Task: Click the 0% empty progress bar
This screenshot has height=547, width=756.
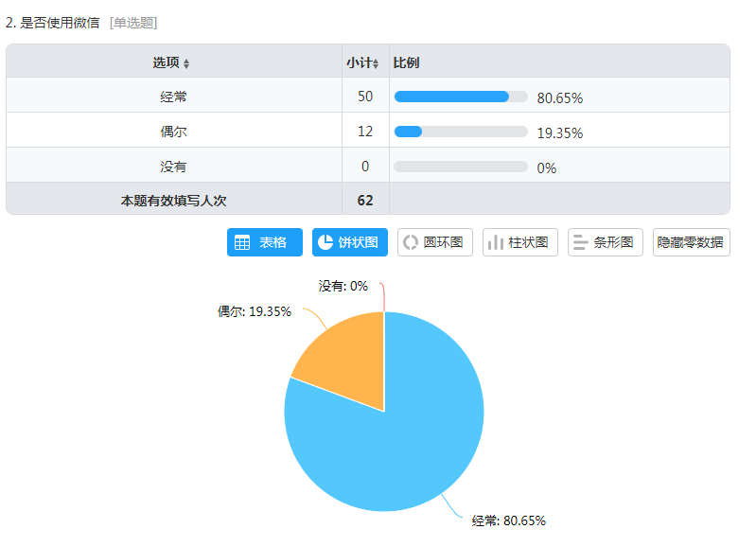Action: point(461,167)
